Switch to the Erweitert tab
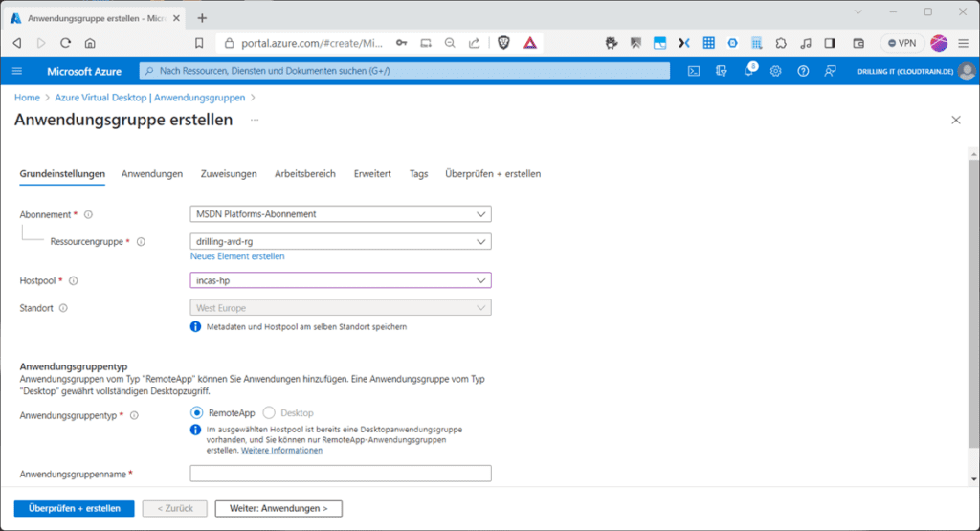This screenshot has width=980, height=531. (x=372, y=174)
